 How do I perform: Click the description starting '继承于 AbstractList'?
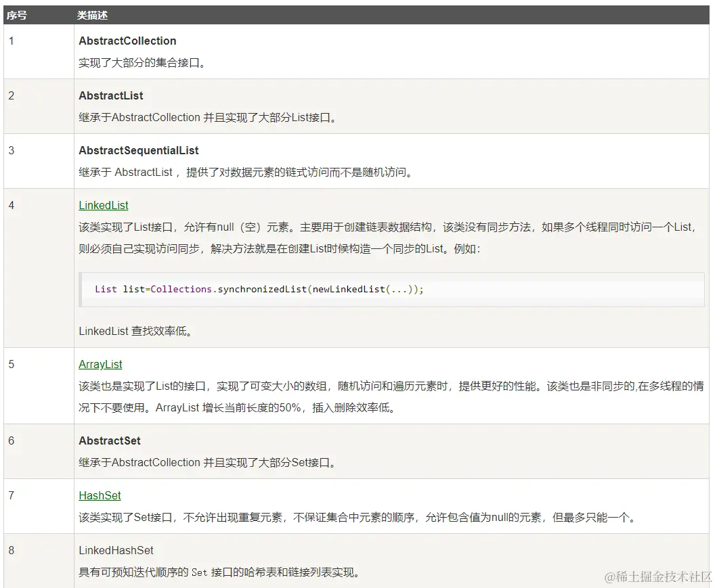(x=246, y=173)
